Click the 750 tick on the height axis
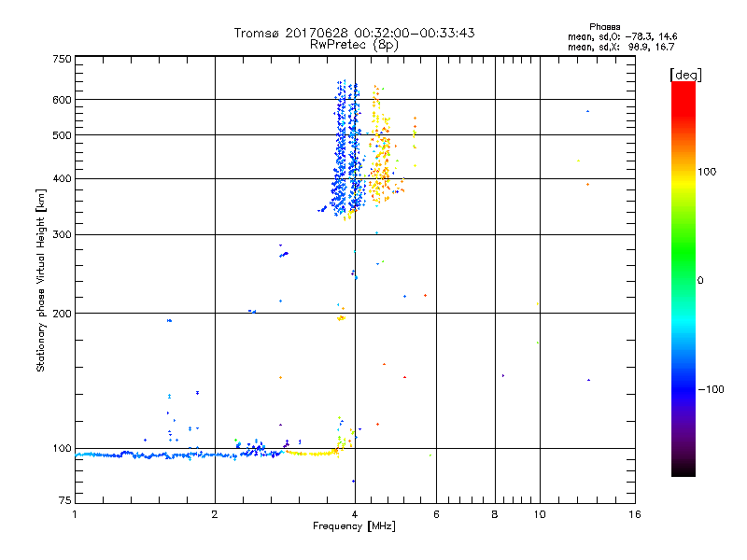Image resolution: width=747 pixels, height=560 pixels. pos(62,58)
